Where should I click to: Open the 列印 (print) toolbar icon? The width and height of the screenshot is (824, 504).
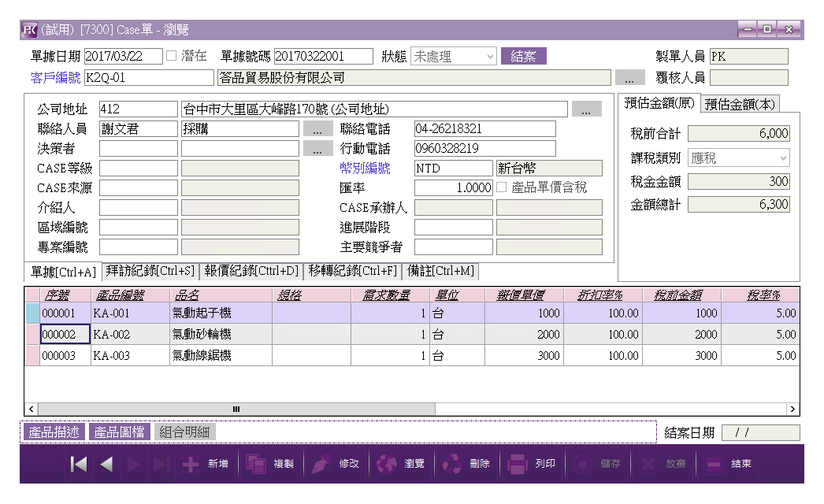coord(518,465)
